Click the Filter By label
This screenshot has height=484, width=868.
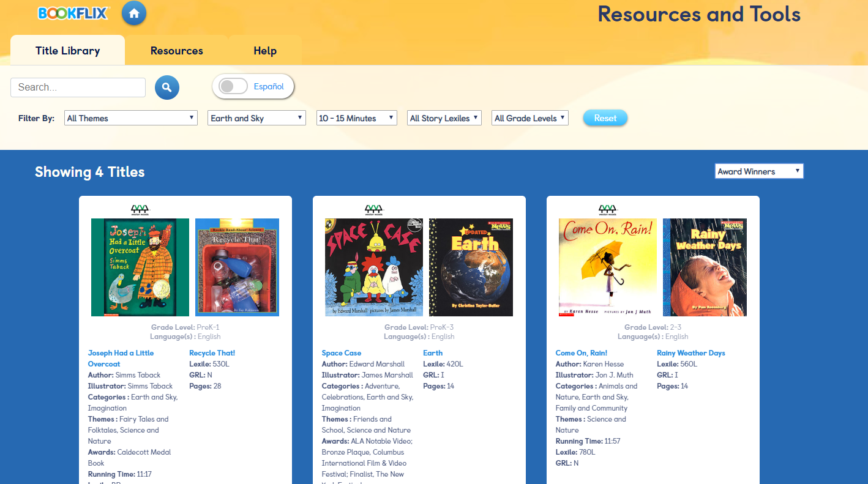point(36,118)
